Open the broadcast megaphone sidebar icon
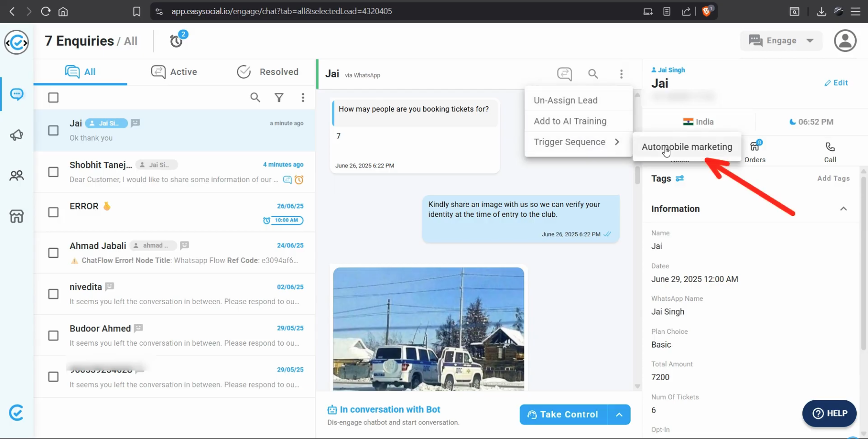 pyautogui.click(x=17, y=135)
